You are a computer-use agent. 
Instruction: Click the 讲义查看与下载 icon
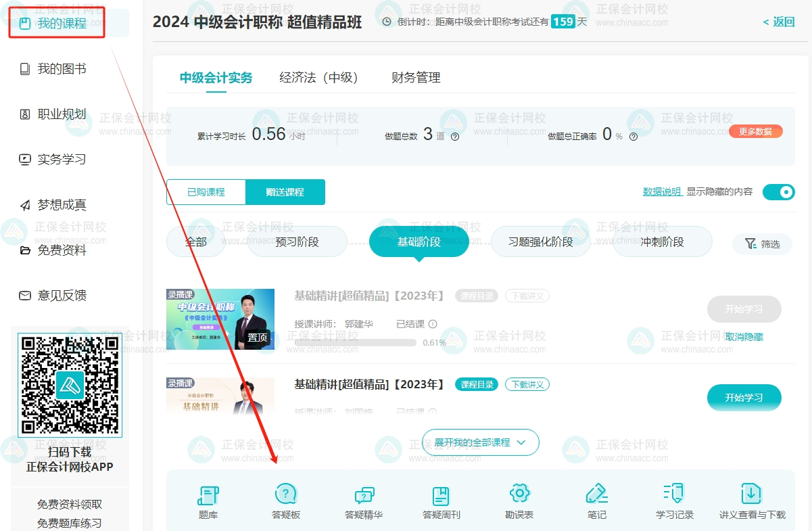click(751, 499)
